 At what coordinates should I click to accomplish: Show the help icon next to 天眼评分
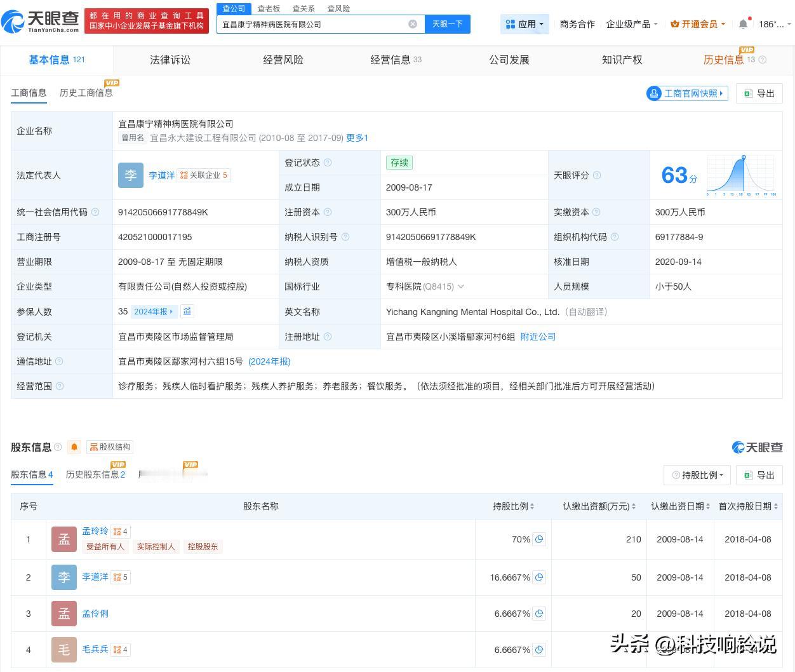[597, 175]
